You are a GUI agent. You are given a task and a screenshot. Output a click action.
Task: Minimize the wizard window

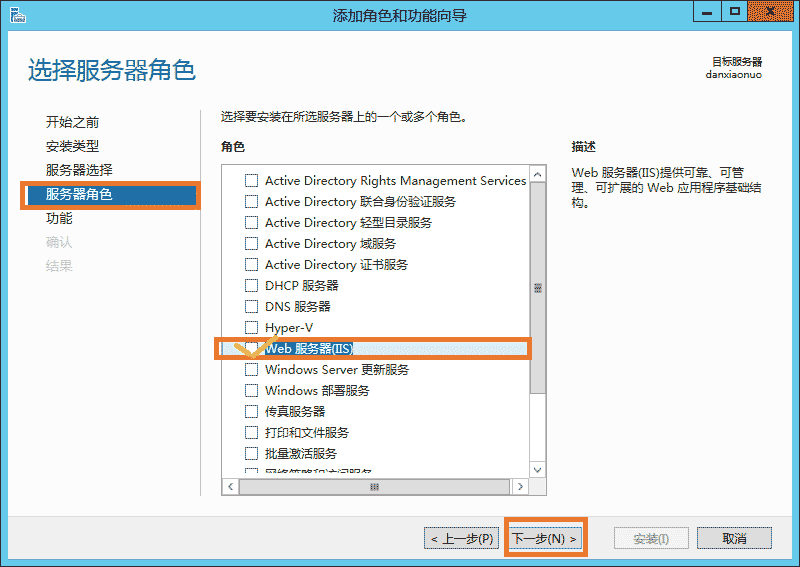pyautogui.click(x=708, y=12)
